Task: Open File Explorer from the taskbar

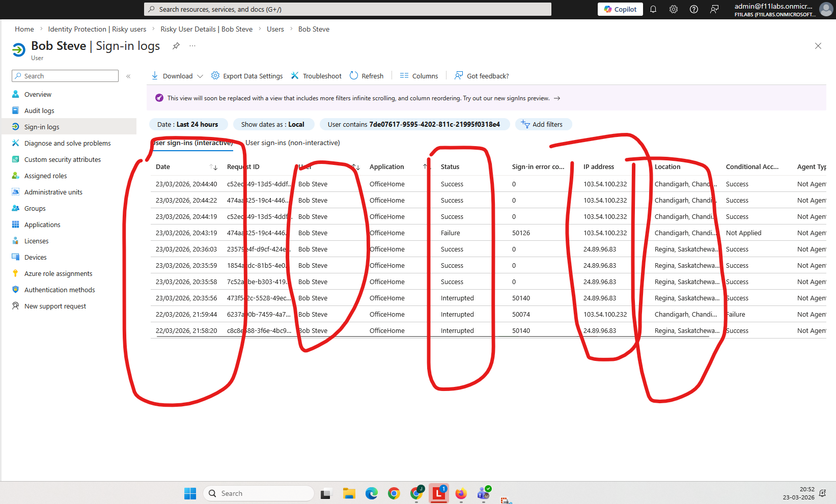Action: 349,493
